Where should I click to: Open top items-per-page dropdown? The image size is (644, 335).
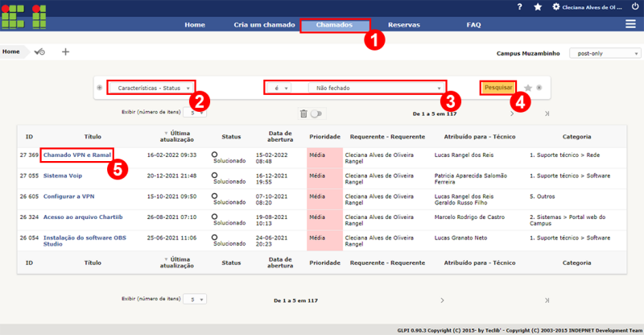(195, 112)
